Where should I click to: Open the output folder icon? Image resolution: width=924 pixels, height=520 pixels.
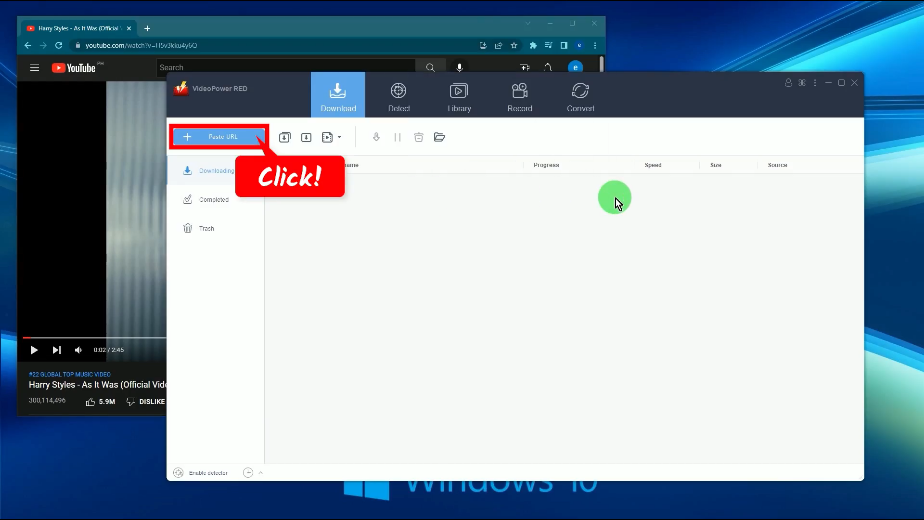(x=440, y=137)
